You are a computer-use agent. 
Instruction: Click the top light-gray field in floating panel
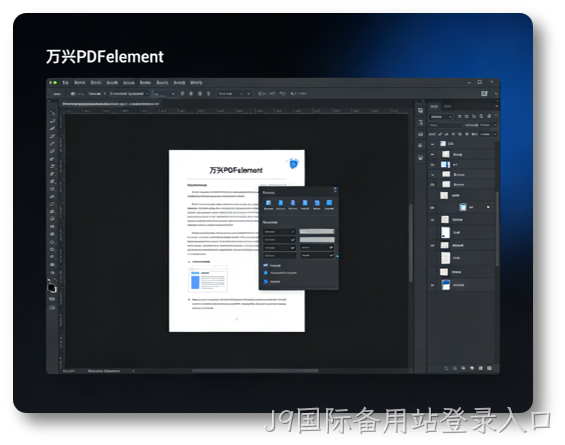click(317, 232)
